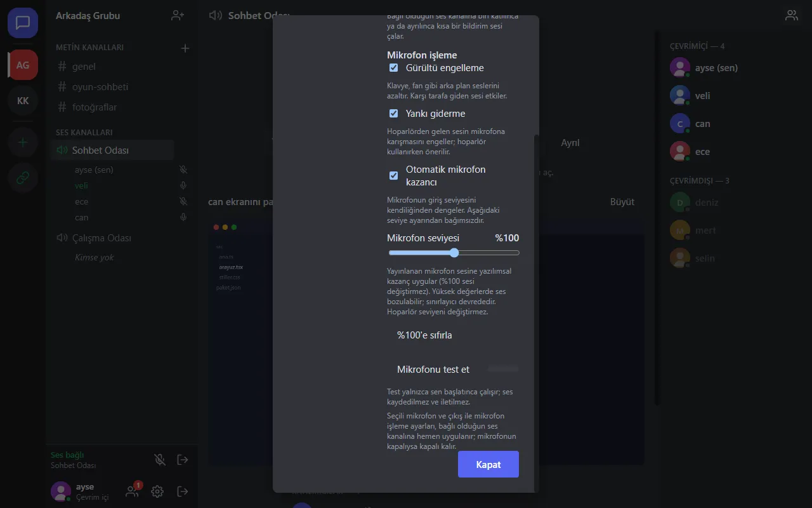Open direct messages chat icon
The height and width of the screenshot is (508, 812).
23,23
